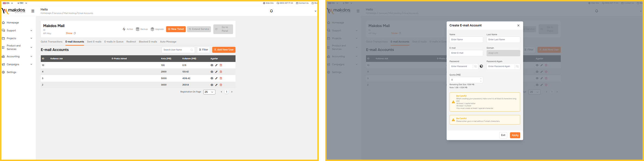This screenshot has width=644, height=161.
Task: View account ID 10 in left screenshot
Action: [212, 65]
